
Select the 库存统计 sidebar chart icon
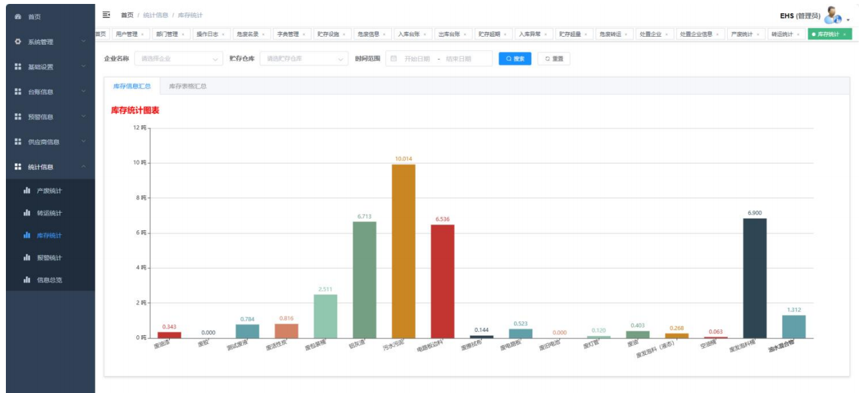click(x=27, y=236)
